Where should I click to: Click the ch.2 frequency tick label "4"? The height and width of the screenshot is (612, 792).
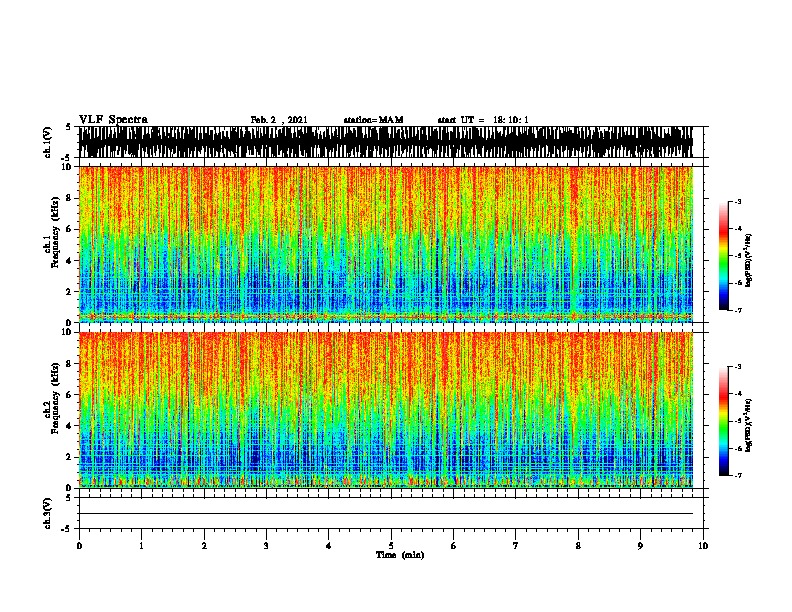point(70,426)
